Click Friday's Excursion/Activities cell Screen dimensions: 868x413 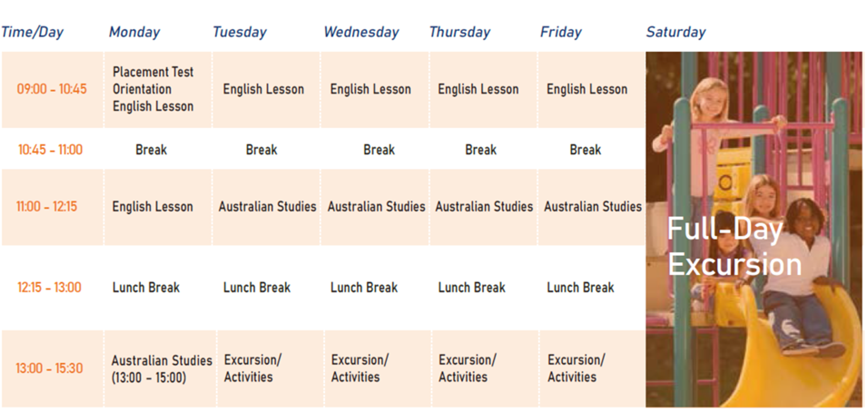(x=576, y=368)
